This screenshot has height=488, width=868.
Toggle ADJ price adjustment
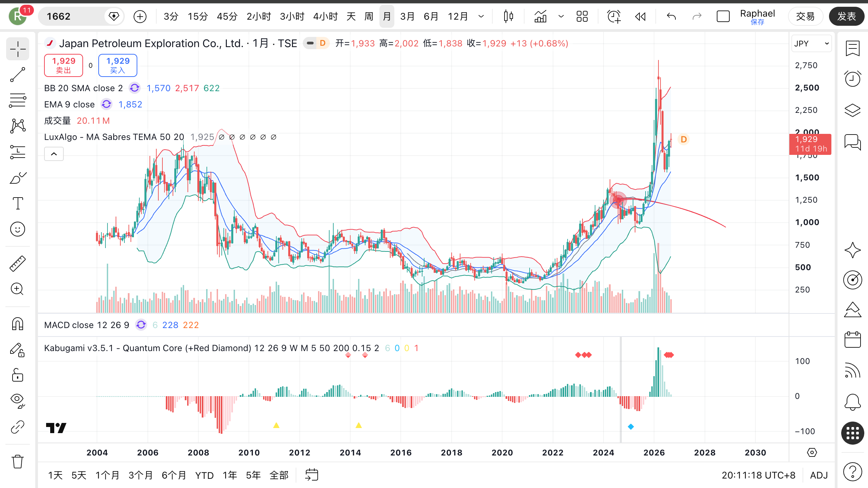pos(819,475)
